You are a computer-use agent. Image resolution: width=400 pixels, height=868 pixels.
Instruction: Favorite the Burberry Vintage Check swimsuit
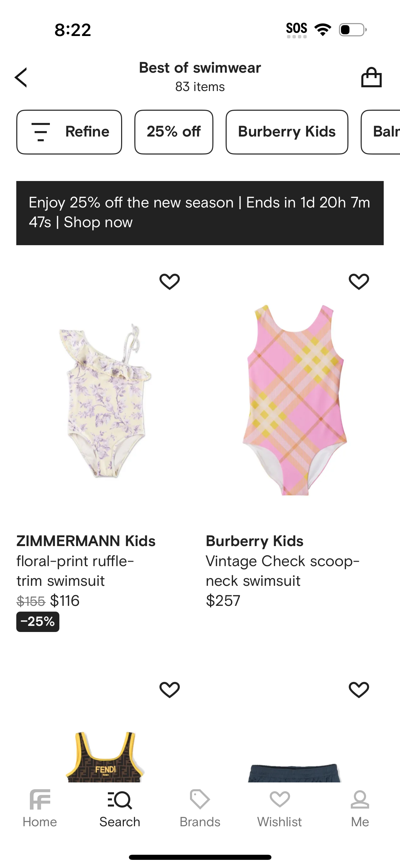click(359, 282)
